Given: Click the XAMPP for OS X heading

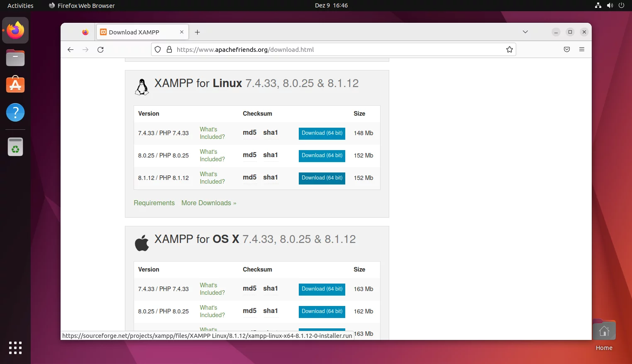Looking at the screenshot, I should [255, 239].
